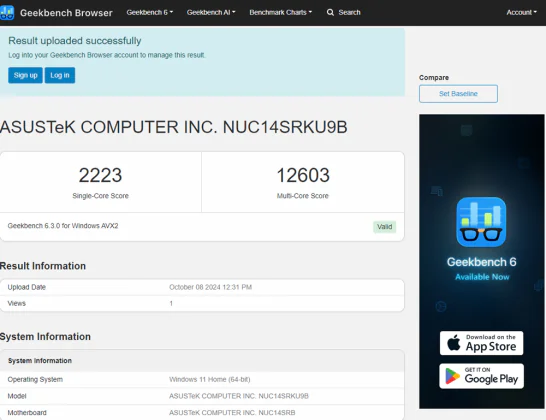Click the Views count value 1
This screenshot has height=420, width=546.
click(x=171, y=303)
